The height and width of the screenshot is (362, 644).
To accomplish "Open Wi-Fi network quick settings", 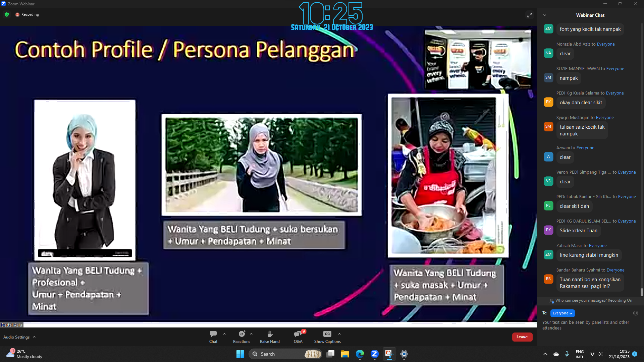I will click(x=592, y=354).
